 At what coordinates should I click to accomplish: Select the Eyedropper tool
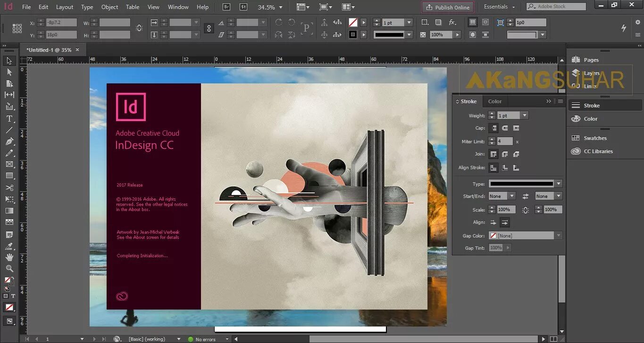9,245
